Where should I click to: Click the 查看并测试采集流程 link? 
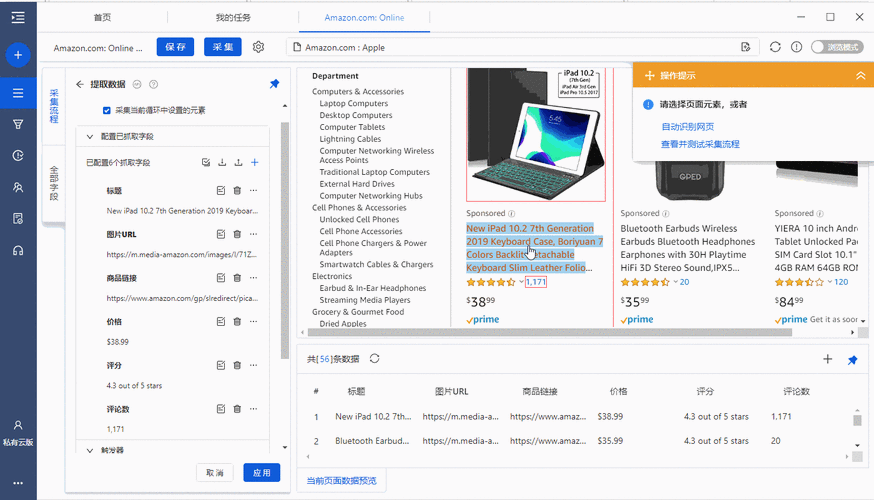click(x=700, y=144)
